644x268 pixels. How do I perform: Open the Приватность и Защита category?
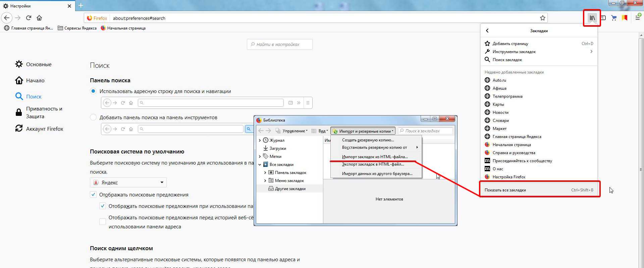click(39, 113)
